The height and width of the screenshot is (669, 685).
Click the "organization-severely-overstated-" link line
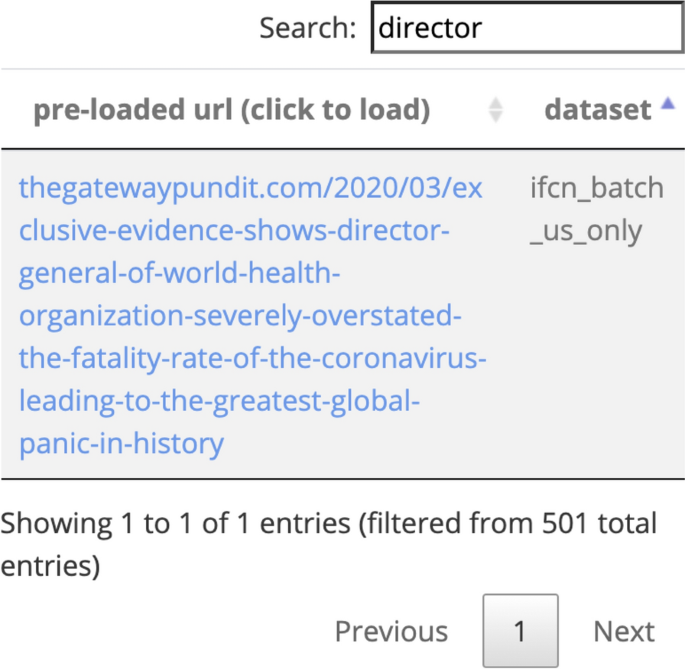[241, 316]
